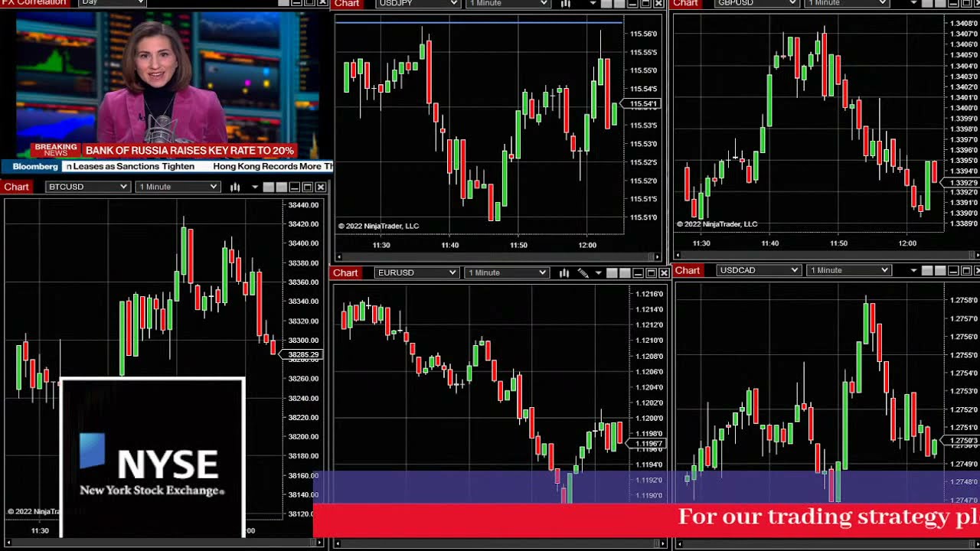980x551 pixels.
Task: Open the USDJPY chart's 1 Minute interval dropdown
Action: click(508, 3)
